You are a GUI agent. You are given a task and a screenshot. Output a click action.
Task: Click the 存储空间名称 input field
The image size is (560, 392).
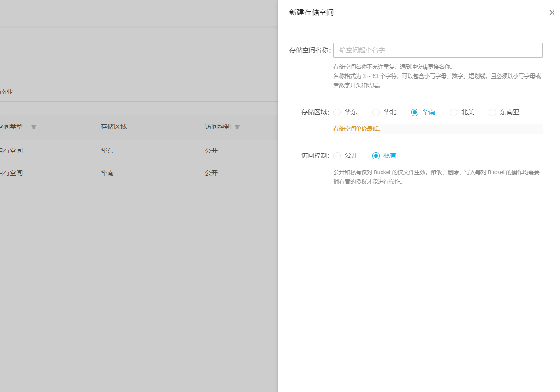pos(438,50)
